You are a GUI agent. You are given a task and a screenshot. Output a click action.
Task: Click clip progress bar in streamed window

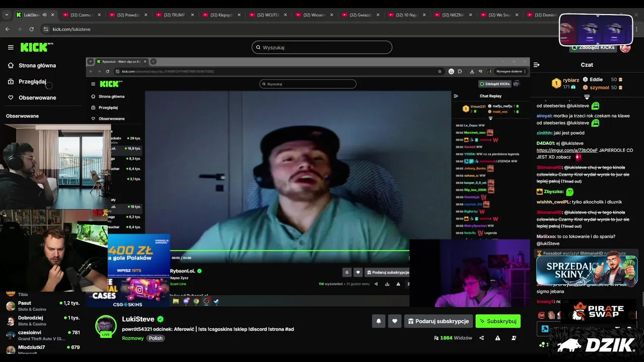click(289, 250)
